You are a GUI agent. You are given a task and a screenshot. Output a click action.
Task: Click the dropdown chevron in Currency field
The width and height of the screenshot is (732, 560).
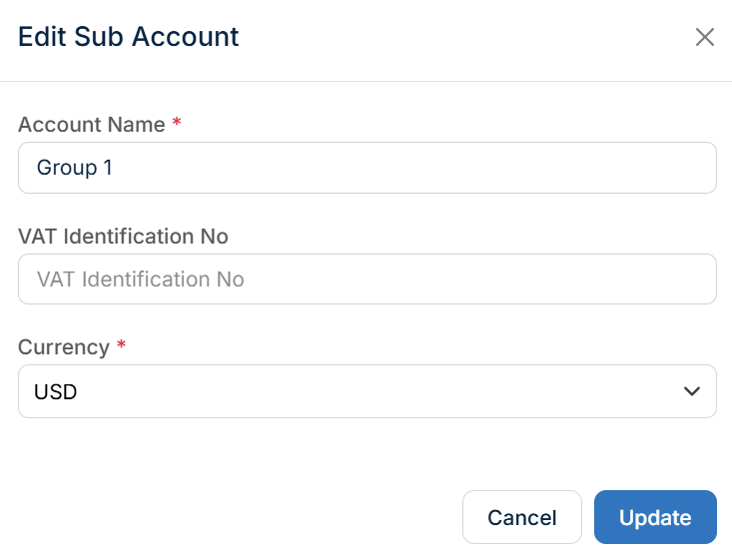click(691, 391)
